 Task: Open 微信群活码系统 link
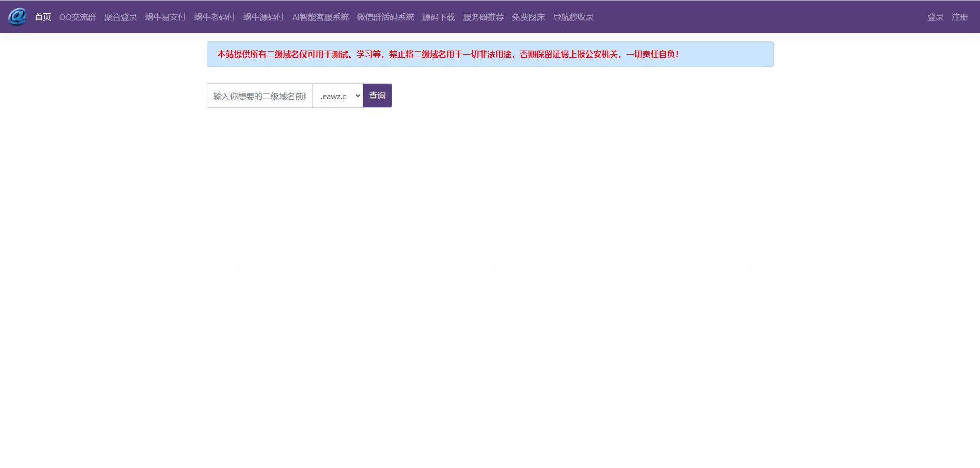tap(386, 17)
